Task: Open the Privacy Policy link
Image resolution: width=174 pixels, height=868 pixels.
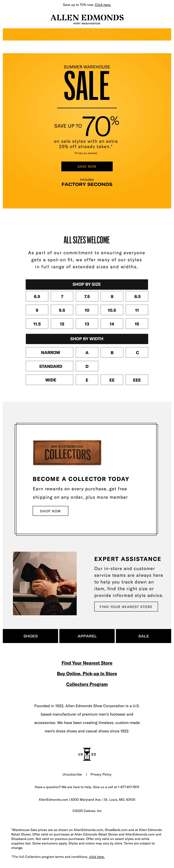Action: pos(101,774)
